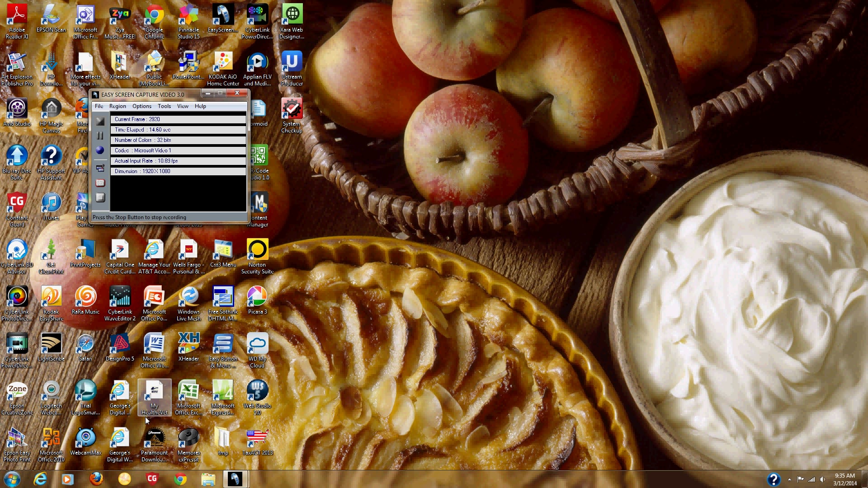Select the Picasa 3 desktop icon
The width and height of the screenshot is (868, 488).
point(257,300)
